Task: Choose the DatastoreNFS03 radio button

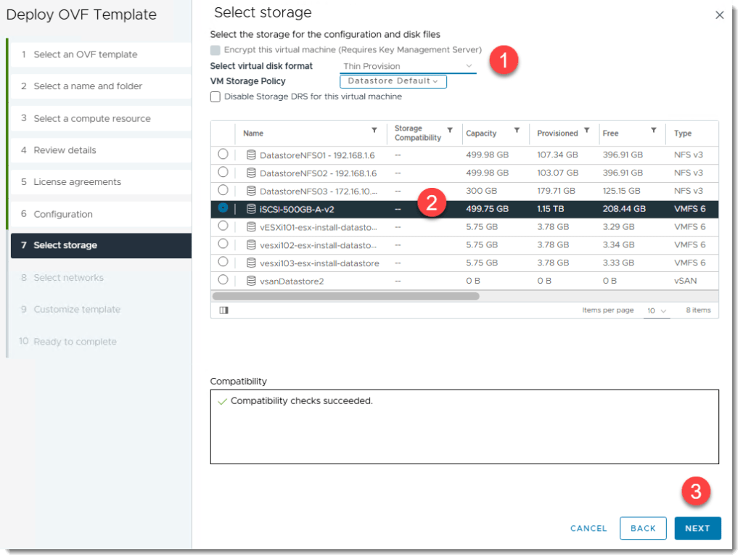Action: 223,190
